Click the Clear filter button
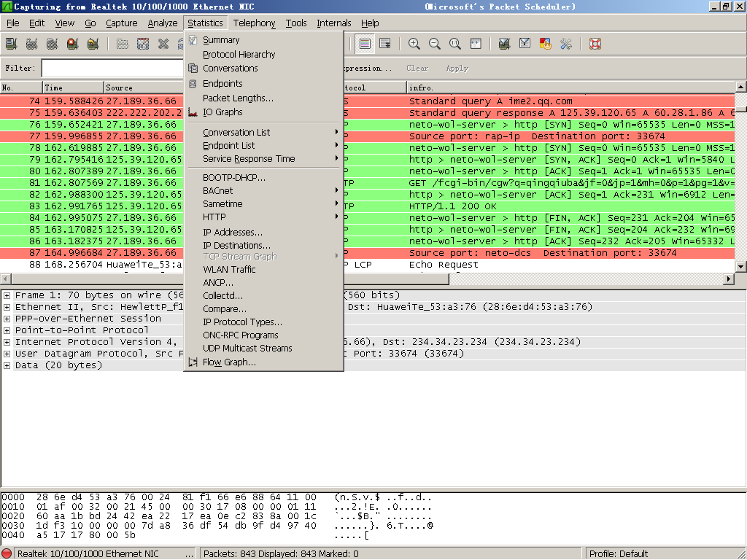The width and height of the screenshot is (747, 560). tap(417, 68)
